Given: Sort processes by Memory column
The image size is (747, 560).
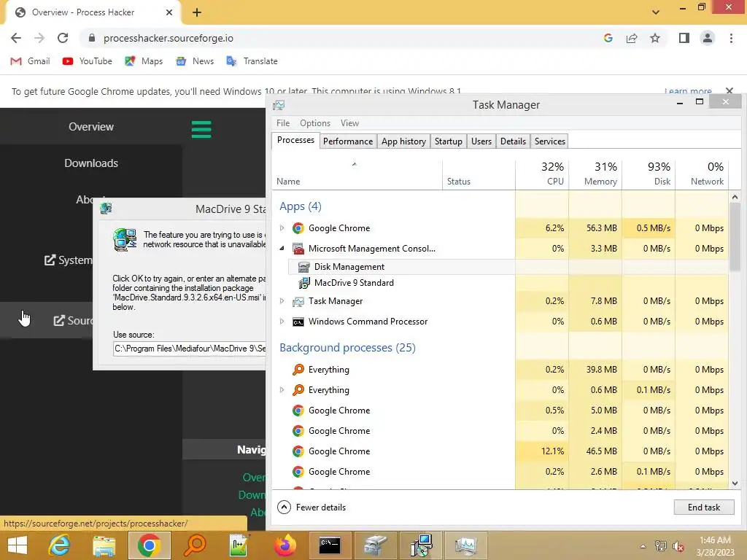Looking at the screenshot, I should 595,174.
